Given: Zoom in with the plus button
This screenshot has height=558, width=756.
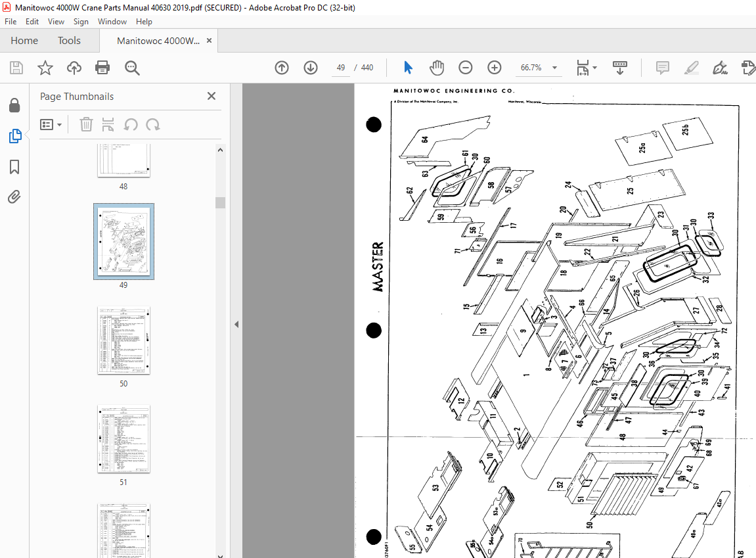Looking at the screenshot, I should [x=494, y=68].
